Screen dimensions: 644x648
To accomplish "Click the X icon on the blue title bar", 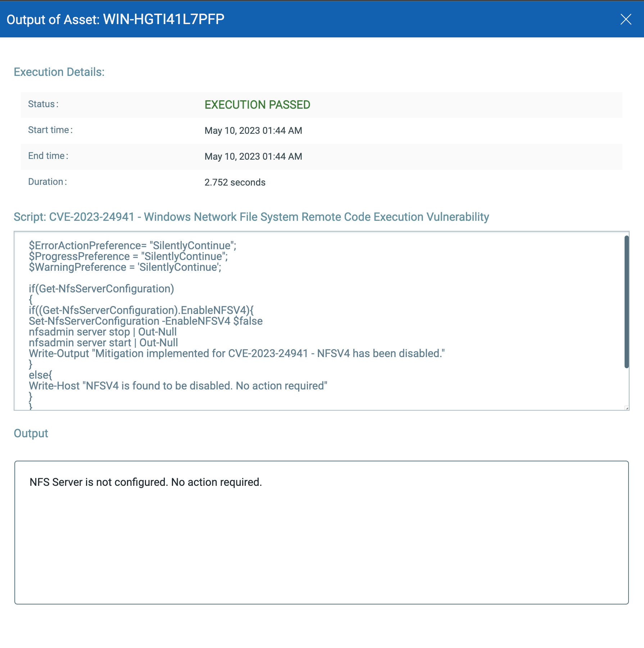I will tap(626, 19).
